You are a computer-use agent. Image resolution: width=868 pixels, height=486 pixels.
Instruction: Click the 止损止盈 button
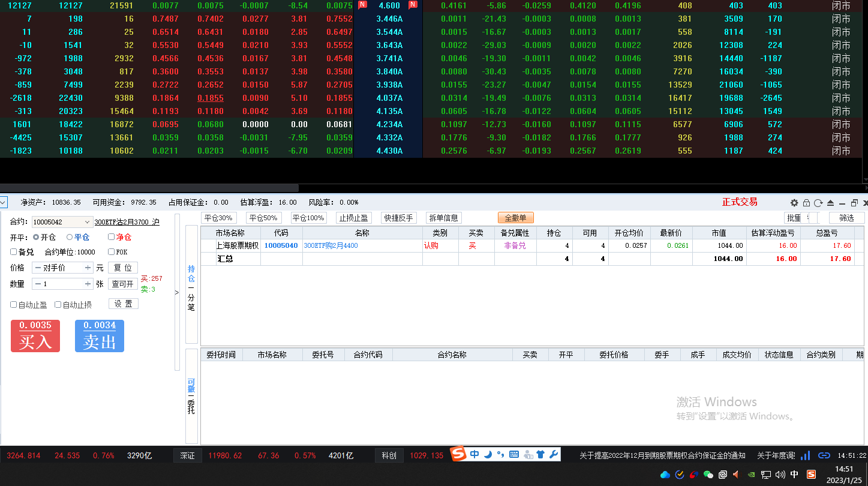click(353, 218)
